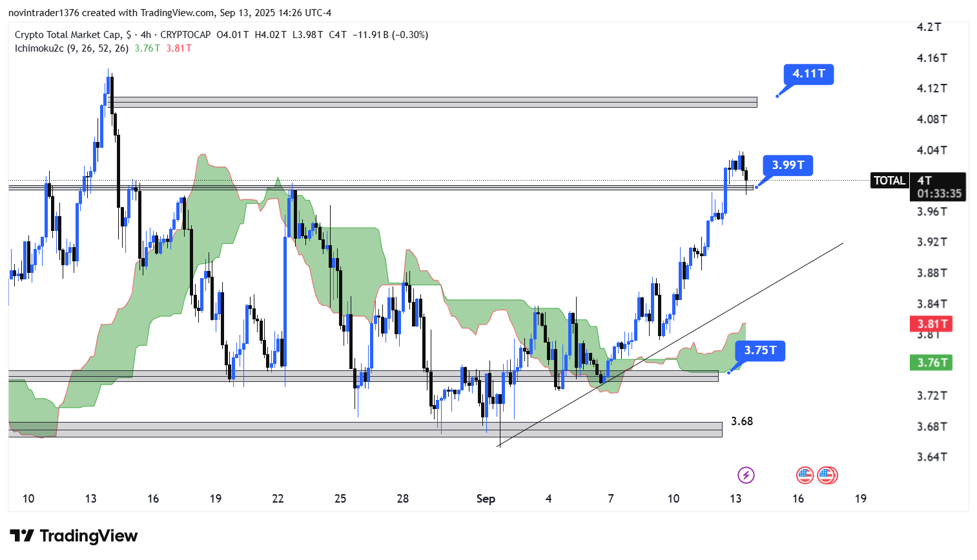Viewport: 977px width, 560px height.
Task: Click the Crypto Total Market Cap title
Action: 68,35
